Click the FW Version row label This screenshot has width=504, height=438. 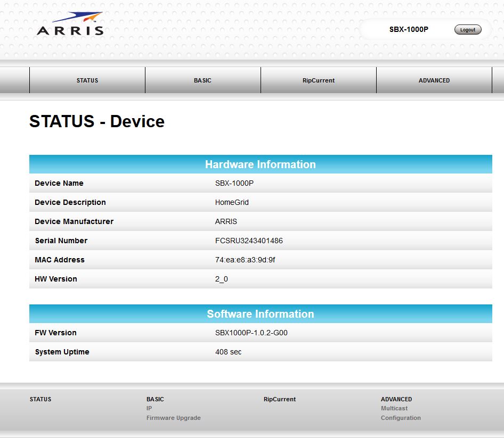tap(55, 333)
